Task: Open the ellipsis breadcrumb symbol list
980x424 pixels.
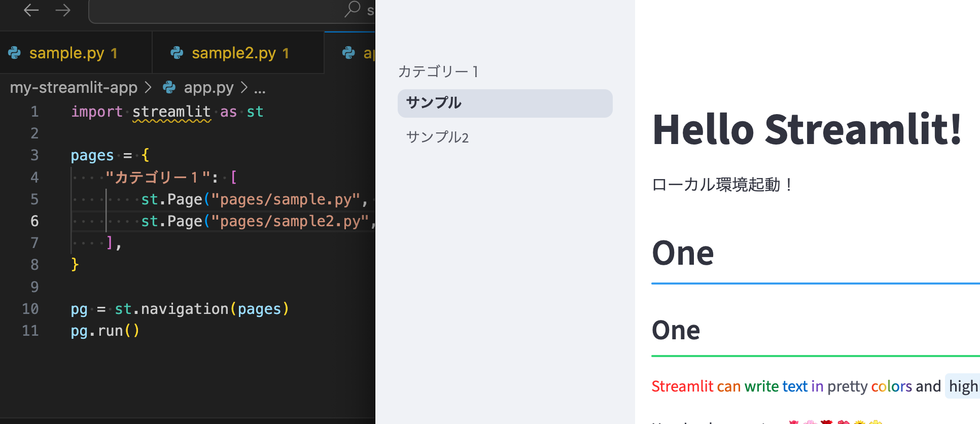Action: point(260,89)
